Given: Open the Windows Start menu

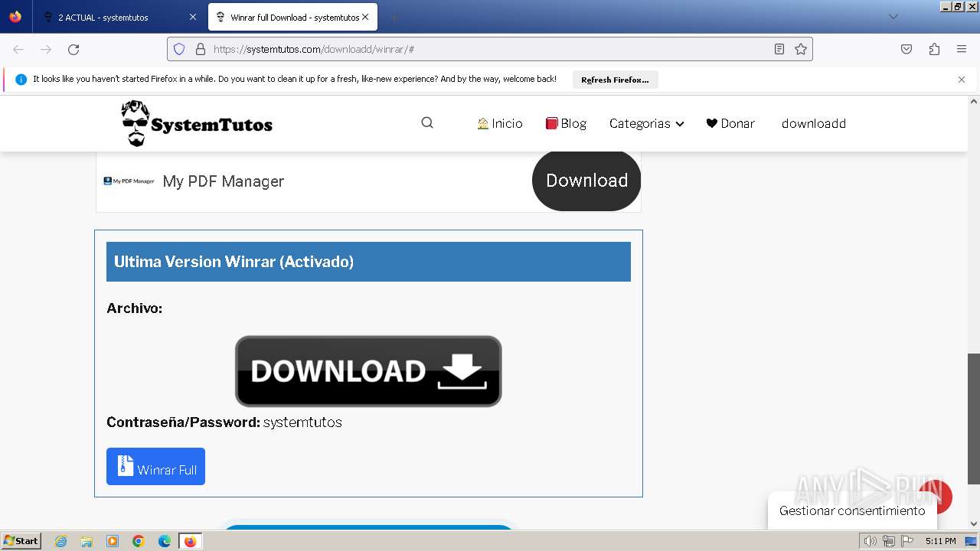Looking at the screenshot, I should [x=21, y=541].
